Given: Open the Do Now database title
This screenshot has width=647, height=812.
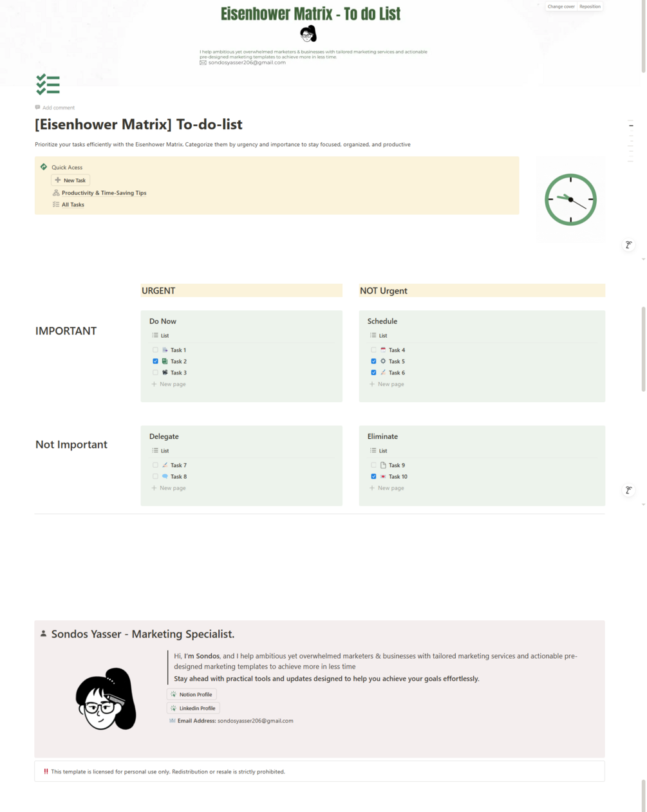Looking at the screenshot, I should pyautogui.click(x=163, y=321).
